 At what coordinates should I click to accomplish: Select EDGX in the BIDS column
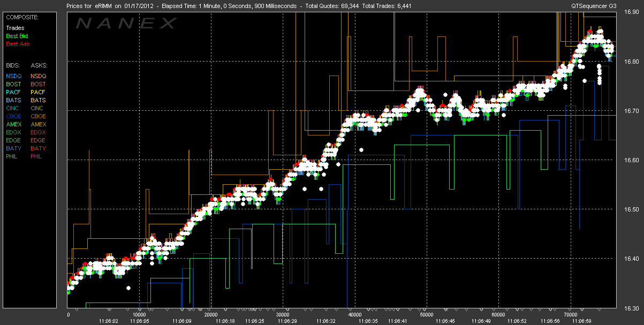[x=14, y=132]
